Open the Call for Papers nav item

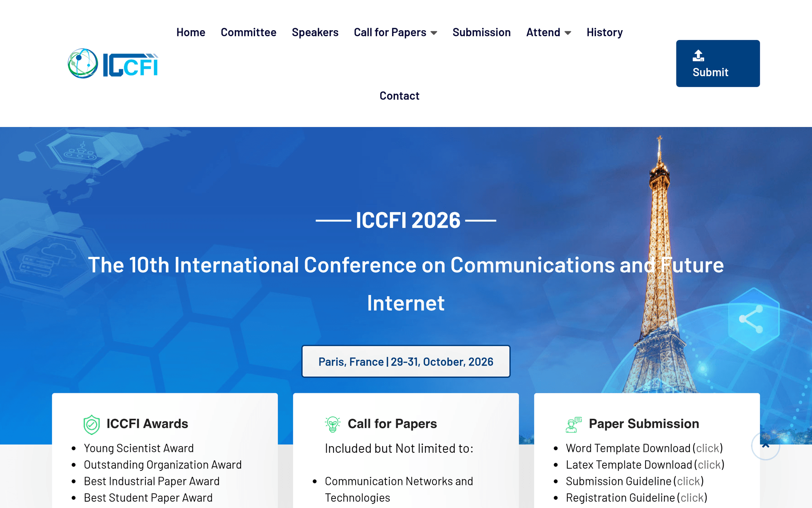pos(390,32)
